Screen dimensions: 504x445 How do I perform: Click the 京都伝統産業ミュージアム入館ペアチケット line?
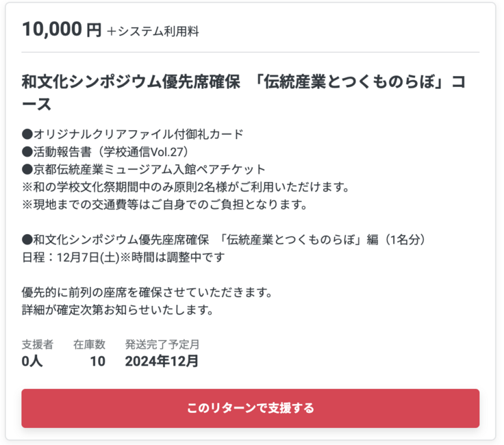point(143,168)
